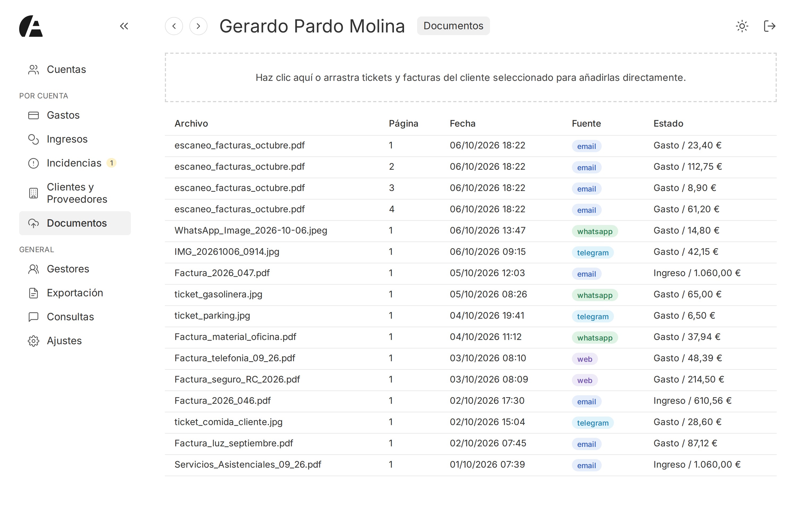The image size is (798, 532).
Task: Open ticket_parking.jpg
Action: 471,316
